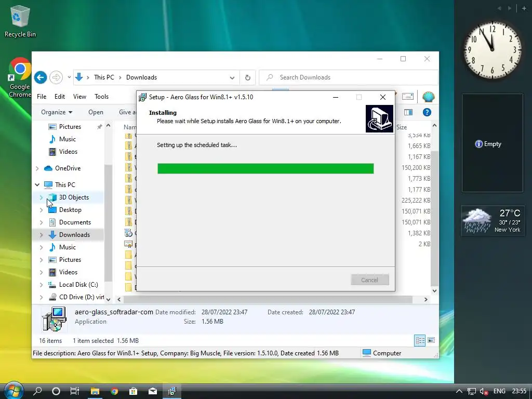This screenshot has width=532, height=399.
Task: Click the aero-glass_softradar-com preview thumbnail
Action: [54, 319]
